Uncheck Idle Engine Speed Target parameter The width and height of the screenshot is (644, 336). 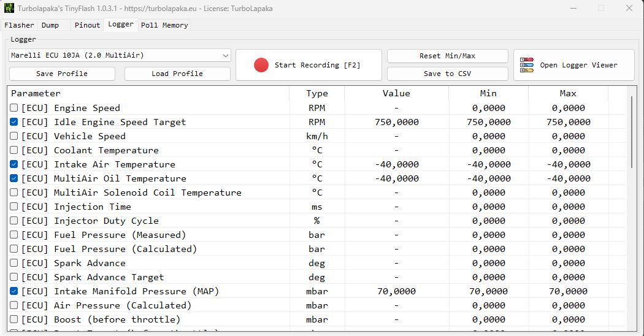[14, 122]
